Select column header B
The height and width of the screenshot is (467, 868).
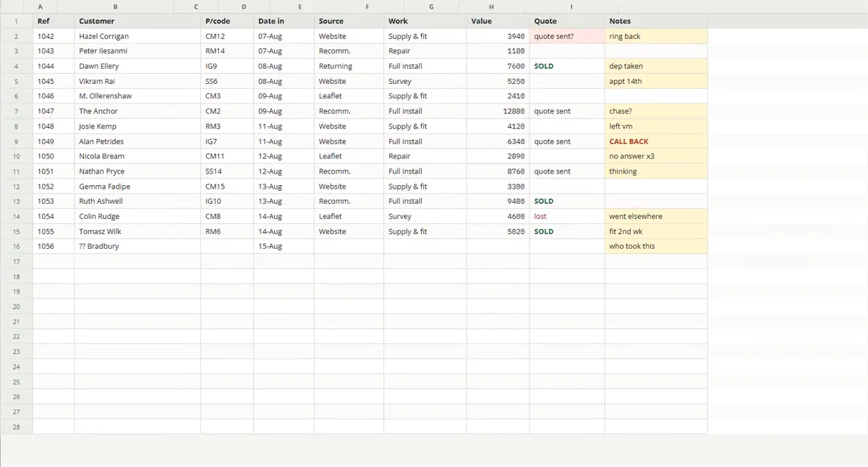[x=115, y=7]
